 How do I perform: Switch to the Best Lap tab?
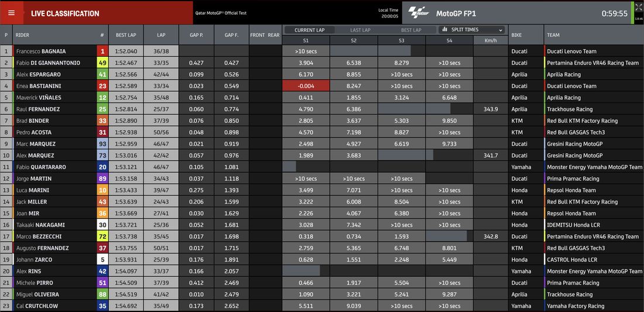411,30
